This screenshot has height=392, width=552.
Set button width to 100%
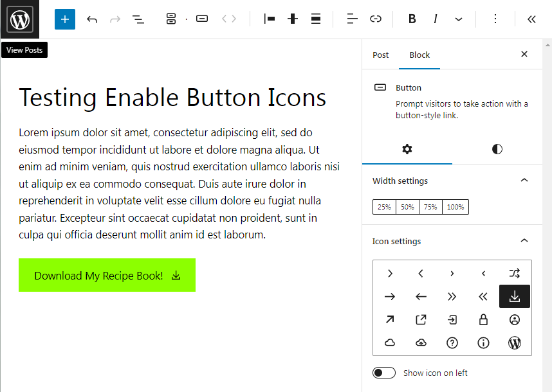pos(455,207)
